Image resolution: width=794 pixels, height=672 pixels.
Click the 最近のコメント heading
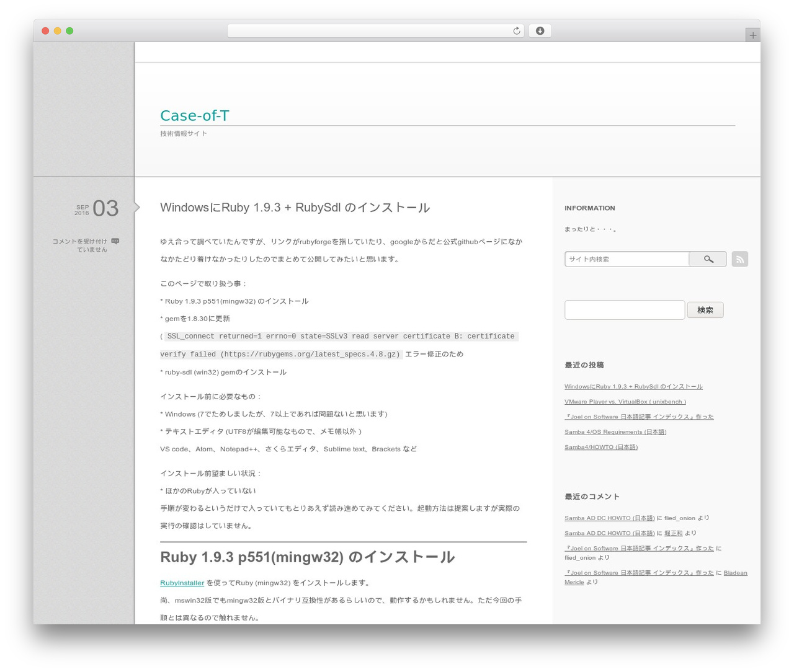pyautogui.click(x=592, y=497)
